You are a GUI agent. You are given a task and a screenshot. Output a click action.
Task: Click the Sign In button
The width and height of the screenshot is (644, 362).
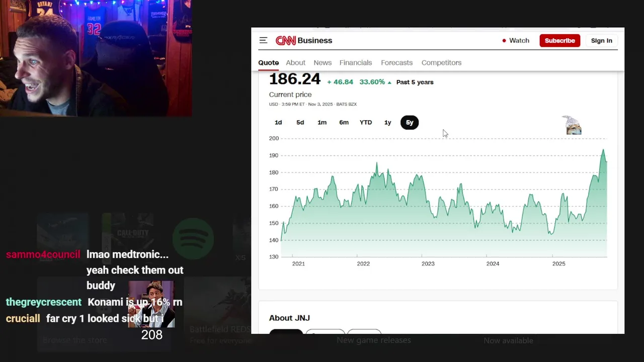tap(602, 41)
